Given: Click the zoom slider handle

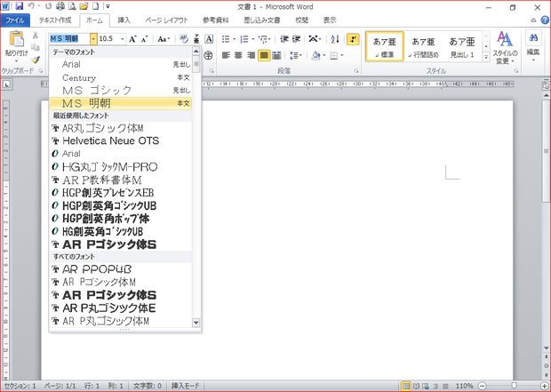Looking at the screenshot, I should click(x=514, y=386).
